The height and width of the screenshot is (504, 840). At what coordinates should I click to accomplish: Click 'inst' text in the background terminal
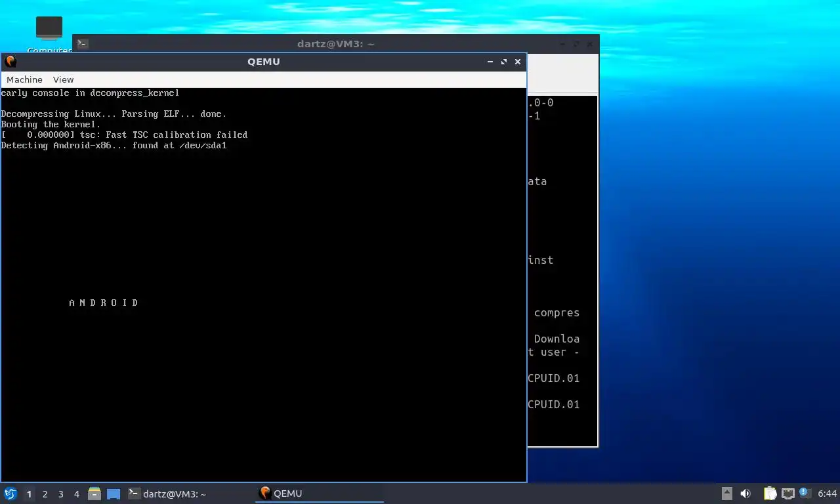(541, 261)
